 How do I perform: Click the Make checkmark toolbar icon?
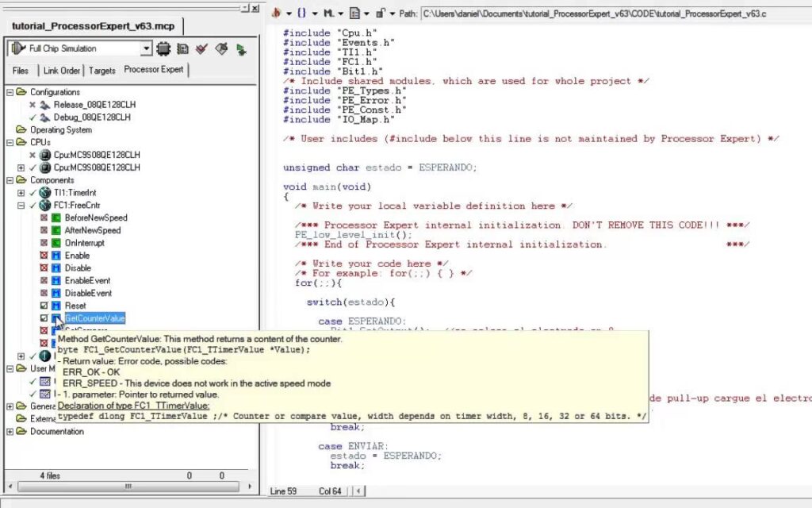[201, 49]
